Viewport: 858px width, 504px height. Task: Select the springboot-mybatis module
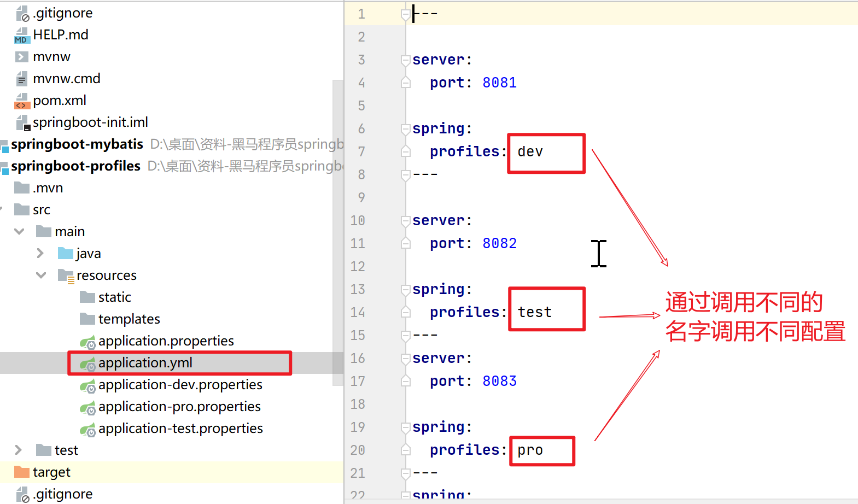click(x=77, y=144)
